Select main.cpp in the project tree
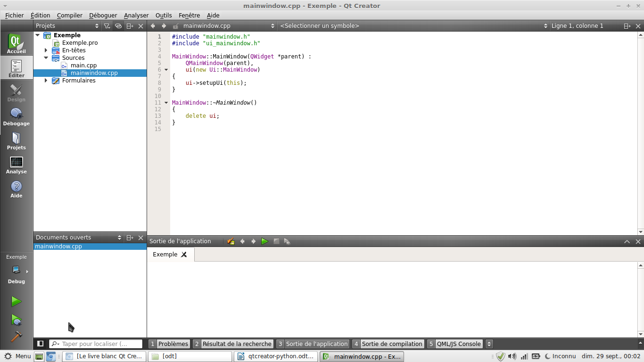Image resolution: width=644 pixels, height=362 pixels. click(83, 66)
